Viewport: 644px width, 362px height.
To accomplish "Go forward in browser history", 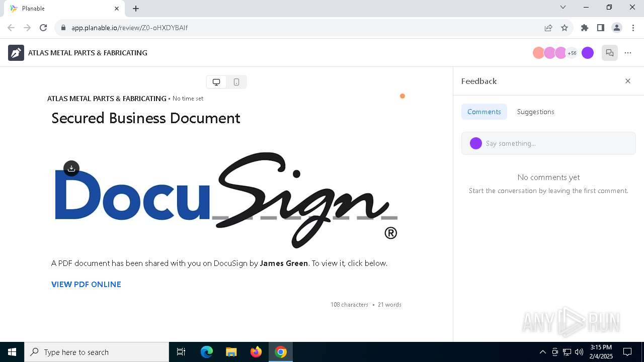I will pos(27,28).
